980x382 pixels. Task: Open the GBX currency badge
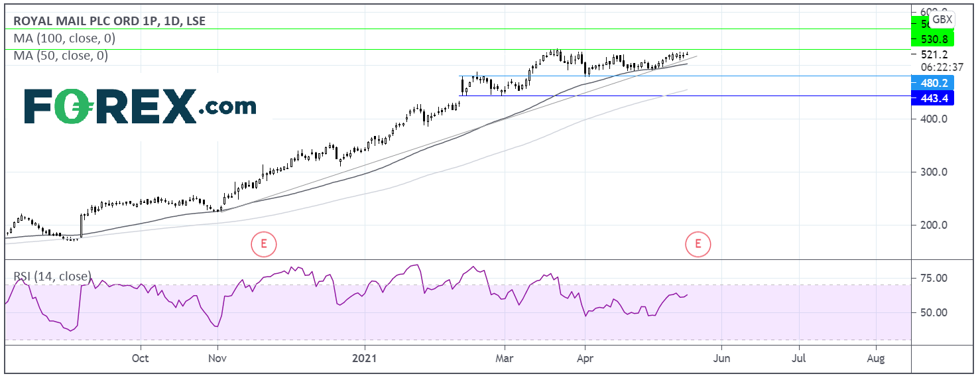click(x=943, y=19)
